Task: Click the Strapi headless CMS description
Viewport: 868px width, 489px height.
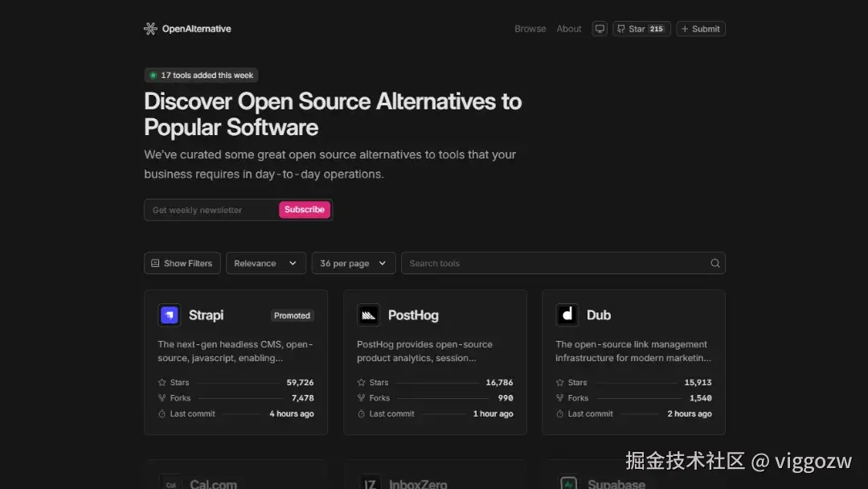Action: pos(235,351)
